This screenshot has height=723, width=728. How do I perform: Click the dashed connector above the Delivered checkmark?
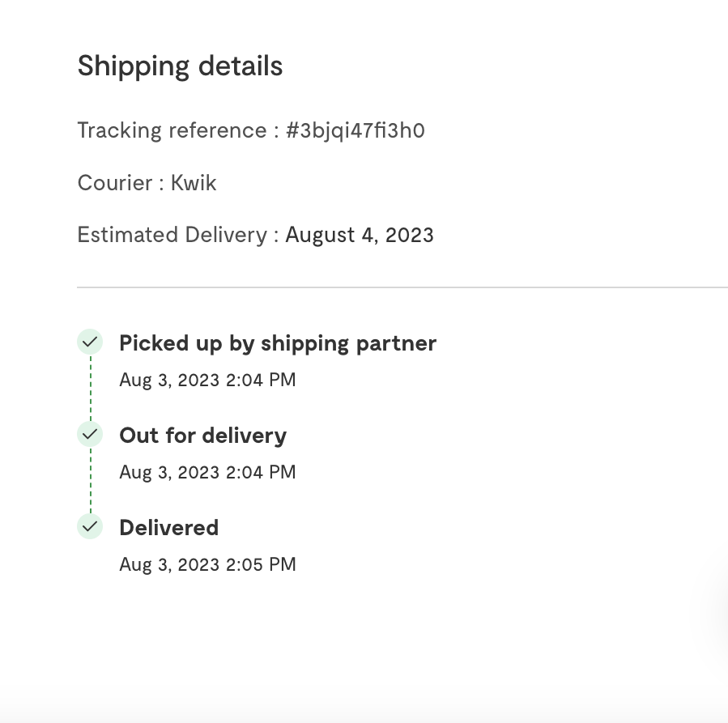[x=91, y=481]
